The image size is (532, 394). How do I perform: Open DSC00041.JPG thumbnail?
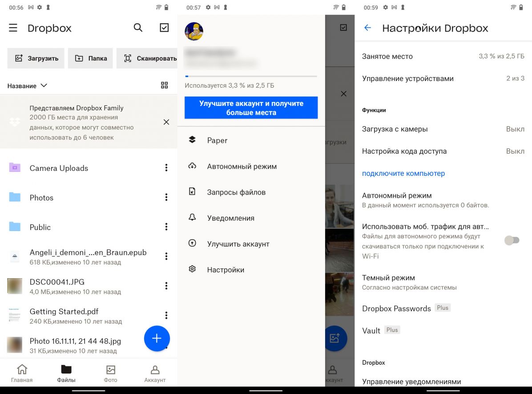[x=15, y=286]
